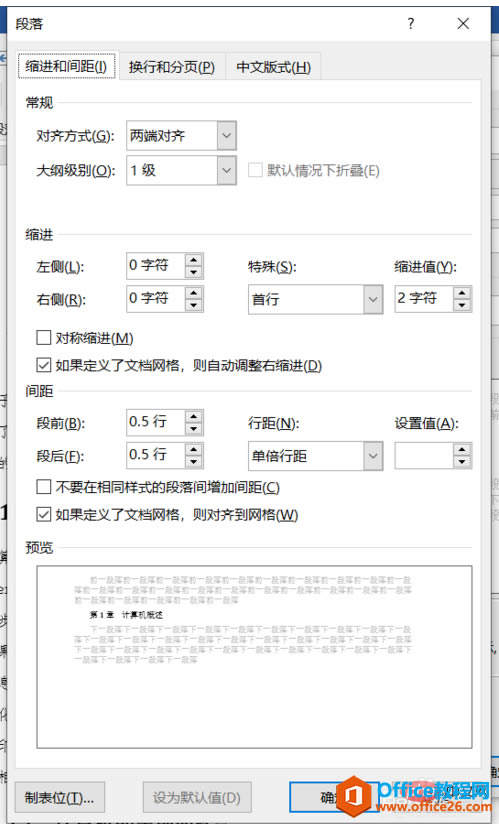The image size is (499, 824).
Task: Increase 左侧 indent with up arrow
Action: (x=194, y=260)
